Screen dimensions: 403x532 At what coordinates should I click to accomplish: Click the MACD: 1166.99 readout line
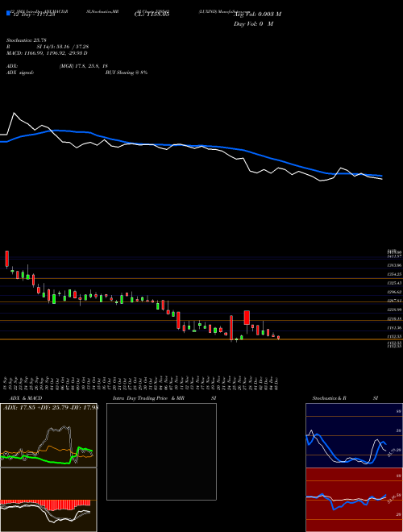pyautogui.click(x=48, y=53)
